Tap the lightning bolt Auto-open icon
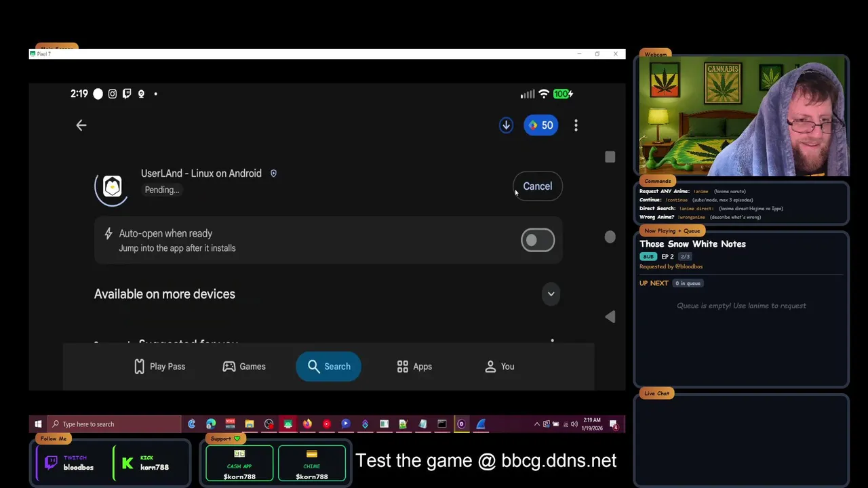868x488 pixels. pyautogui.click(x=108, y=234)
